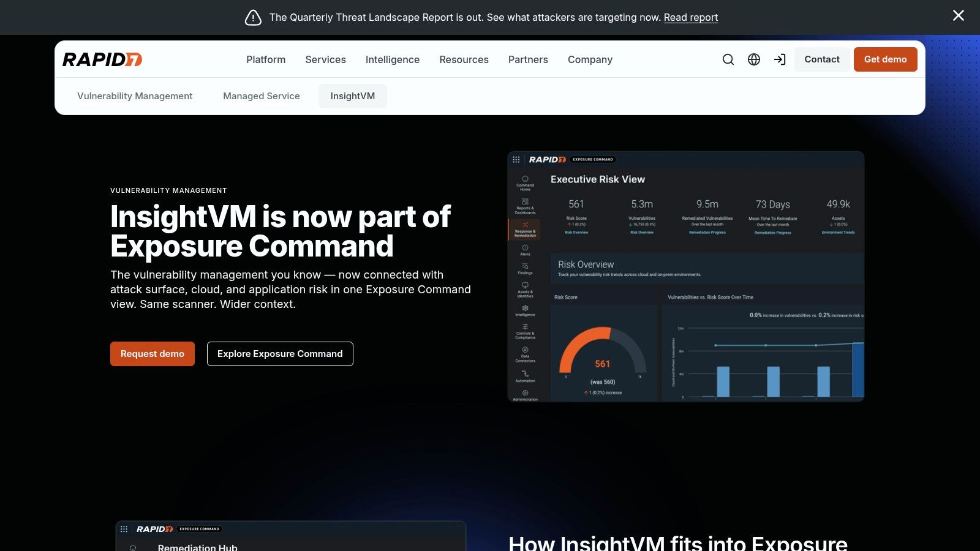Open the Services menu
Screen dimensions: 980x551
tap(325, 59)
